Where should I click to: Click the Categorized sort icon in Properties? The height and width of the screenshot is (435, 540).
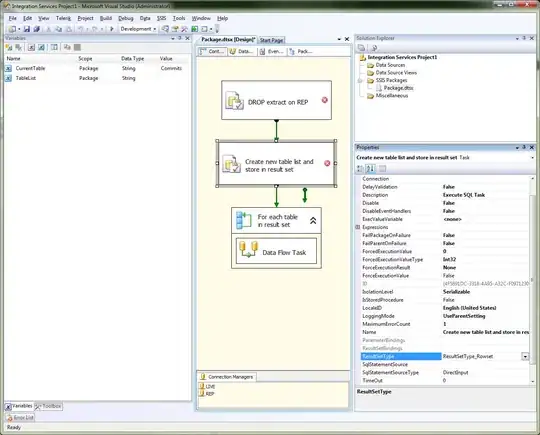(x=360, y=168)
